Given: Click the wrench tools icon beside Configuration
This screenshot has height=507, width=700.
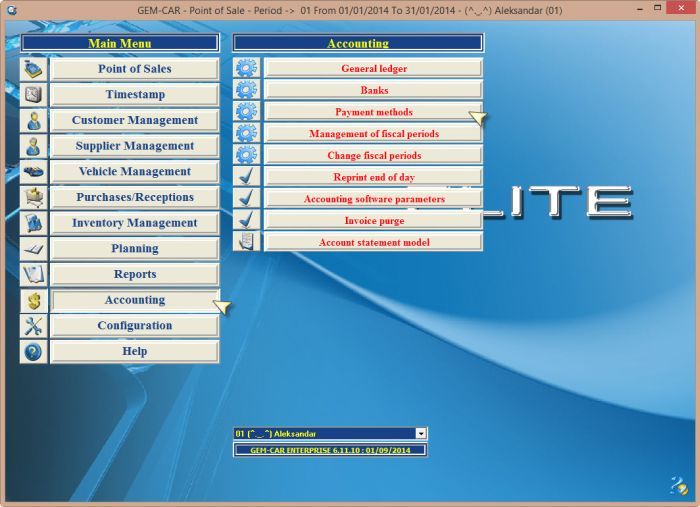Looking at the screenshot, I should [33, 326].
